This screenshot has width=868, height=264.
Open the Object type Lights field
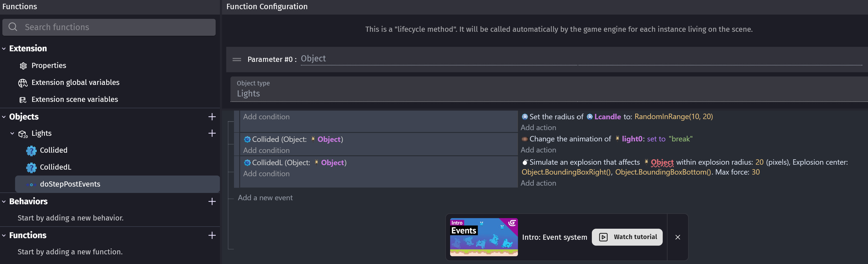point(549,89)
